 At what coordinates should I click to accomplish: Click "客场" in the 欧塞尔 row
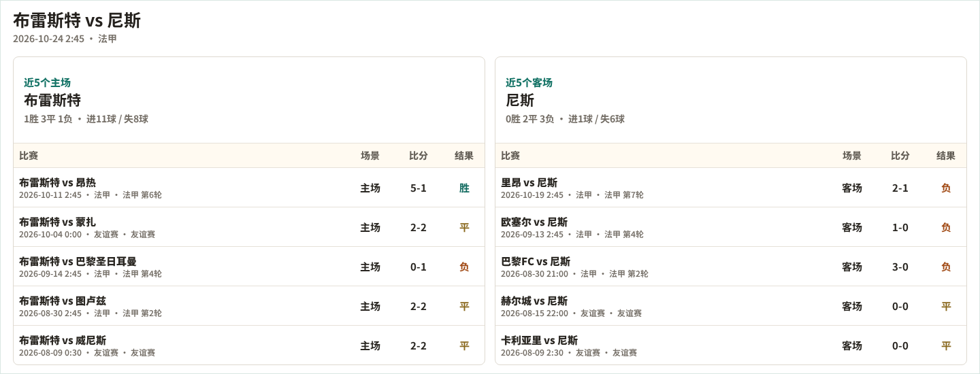tap(852, 227)
